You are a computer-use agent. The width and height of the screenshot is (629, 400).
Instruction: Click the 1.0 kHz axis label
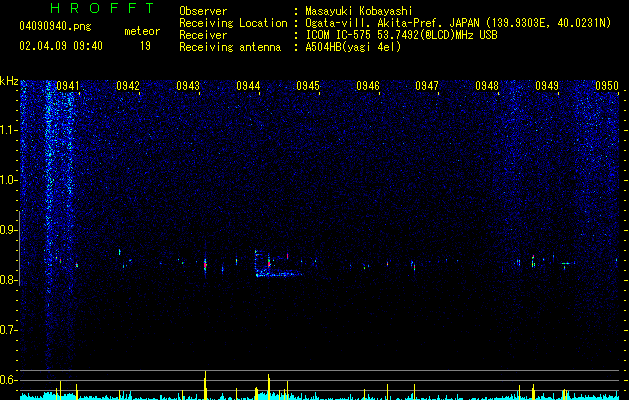click(8, 180)
